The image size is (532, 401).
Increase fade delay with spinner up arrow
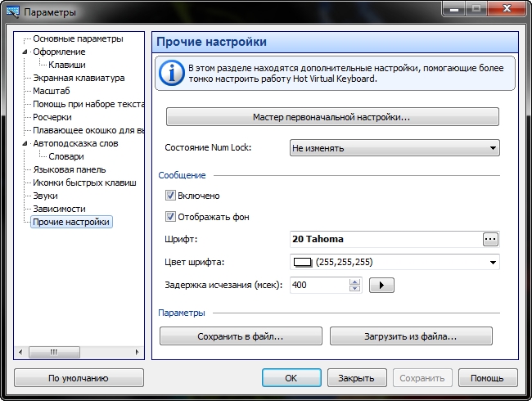[354, 282]
